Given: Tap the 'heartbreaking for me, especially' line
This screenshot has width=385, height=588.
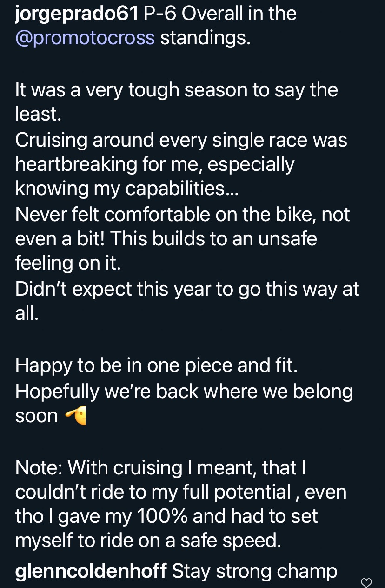Looking at the screenshot, I should [155, 164].
